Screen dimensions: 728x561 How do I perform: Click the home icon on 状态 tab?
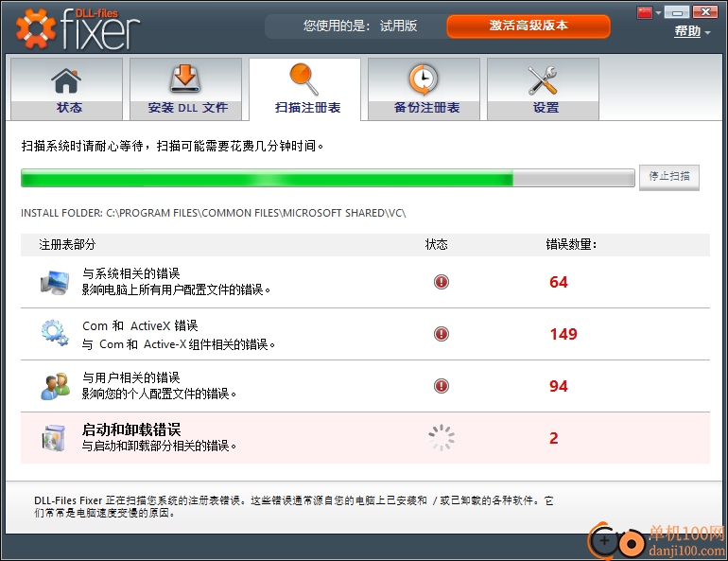[66, 80]
